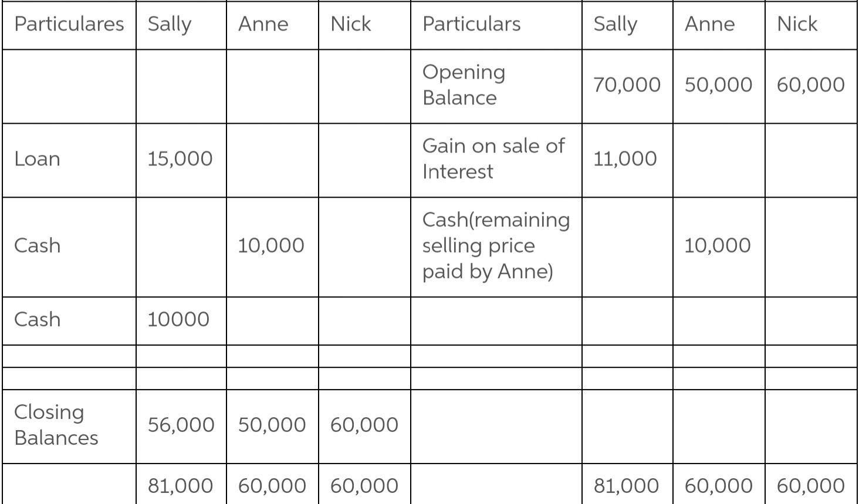Click the 15,000 loan amount cell
The width and height of the screenshot is (859, 504).
(x=180, y=159)
